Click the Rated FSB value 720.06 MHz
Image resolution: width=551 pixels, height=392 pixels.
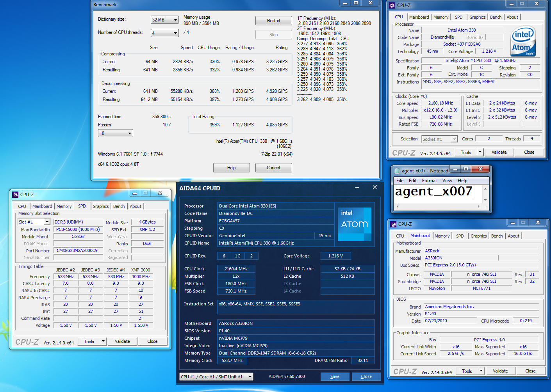[x=440, y=124]
